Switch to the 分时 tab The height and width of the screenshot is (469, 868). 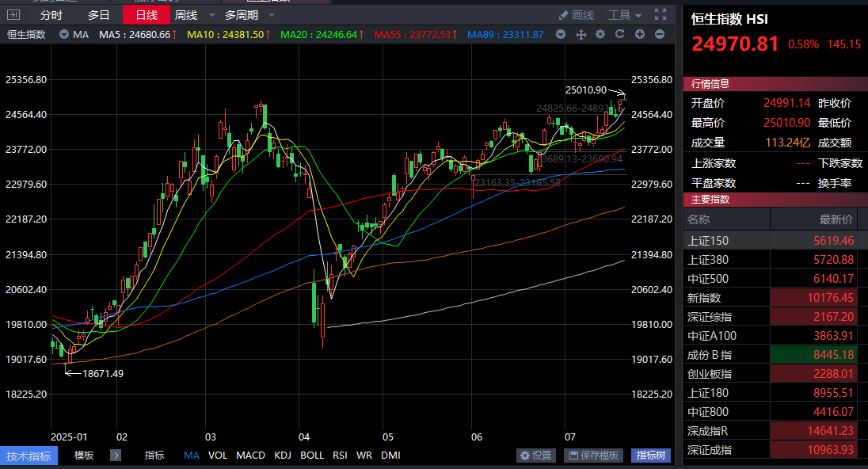tap(51, 15)
